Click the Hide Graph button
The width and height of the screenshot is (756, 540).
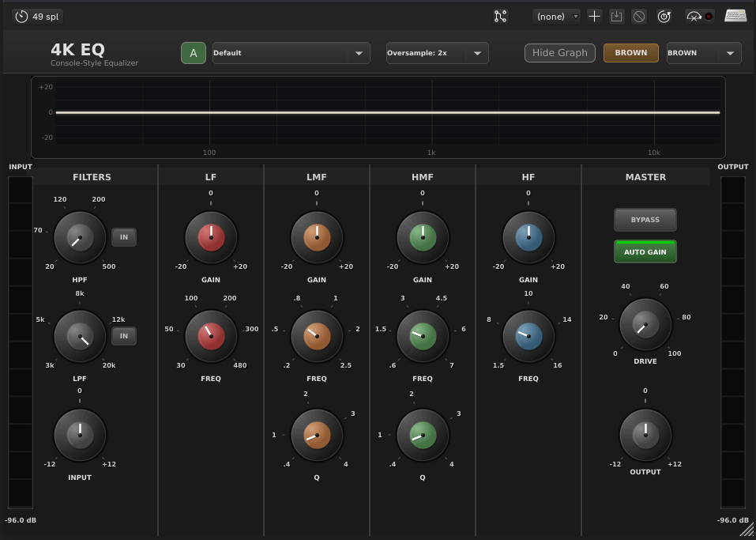pos(559,52)
